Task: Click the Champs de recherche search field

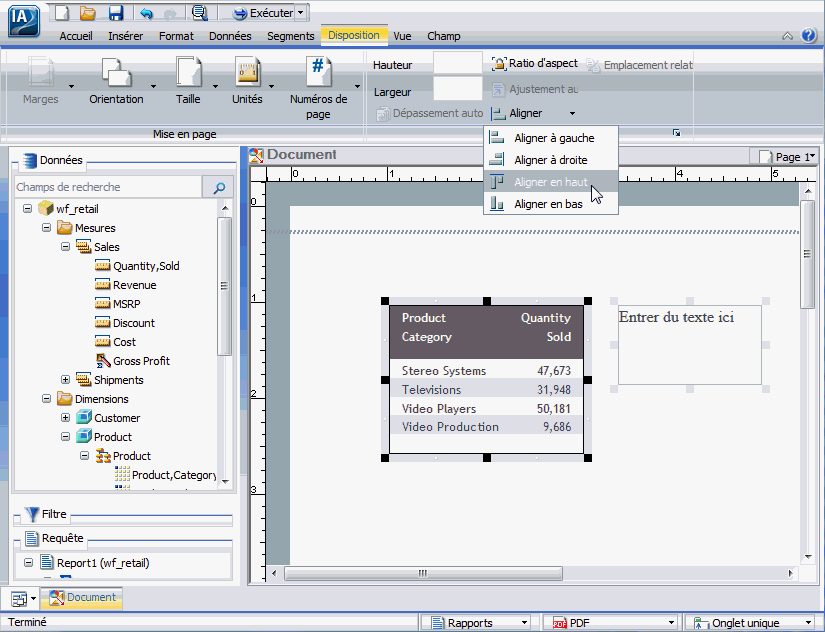Action: pos(108,187)
